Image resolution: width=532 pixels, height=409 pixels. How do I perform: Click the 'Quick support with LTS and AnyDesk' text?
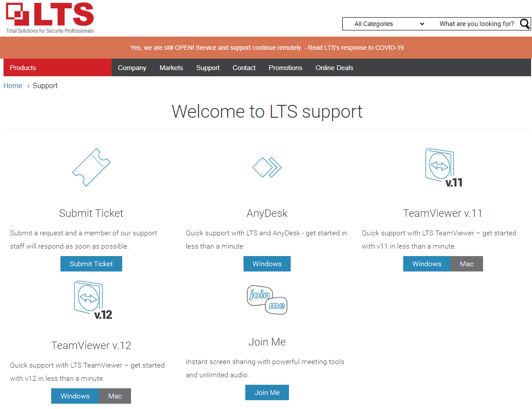(266, 240)
